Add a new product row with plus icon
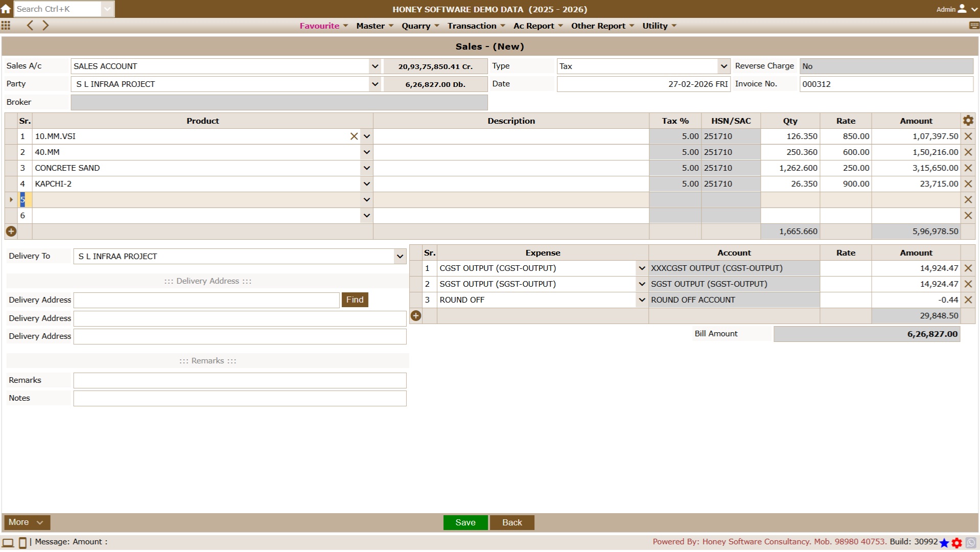980x552 pixels. pyautogui.click(x=11, y=232)
